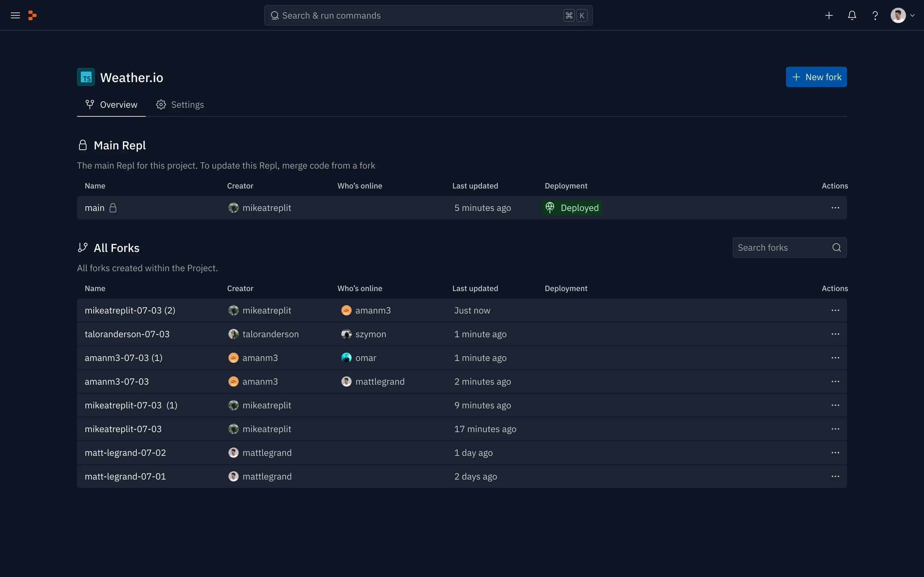Click Search & run commands bar
Viewport: 924px width, 577px height.
(x=428, y=15)
